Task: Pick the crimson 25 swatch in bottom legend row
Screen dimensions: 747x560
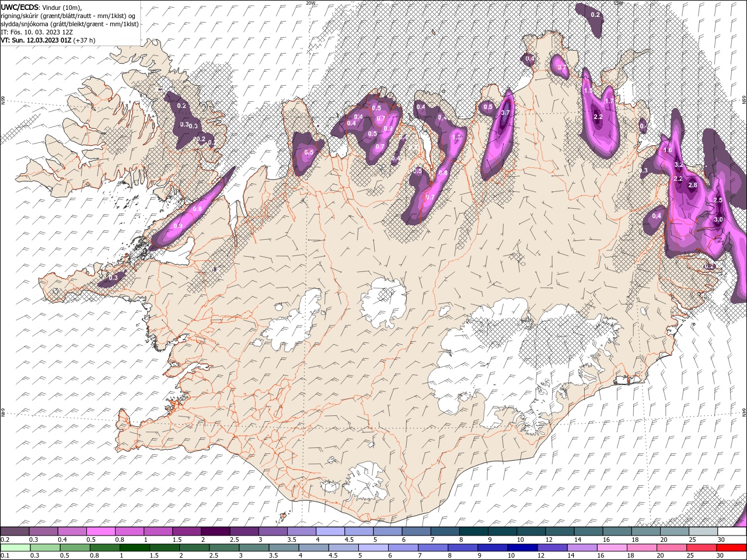Action: coord(701,547)
